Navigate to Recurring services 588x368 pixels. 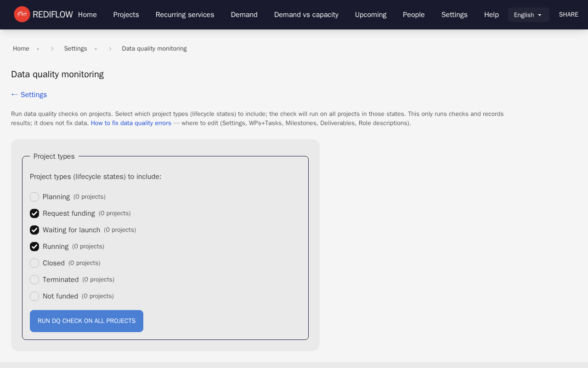point(185,15)
